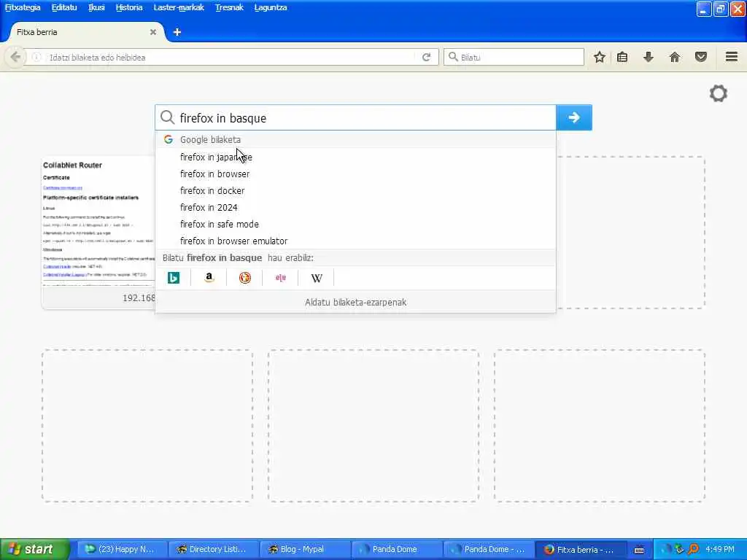
Task: Select Google bilaketa header row
Action: (x=355, y=139)
